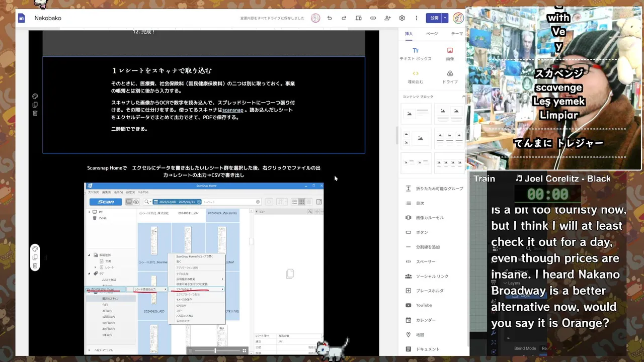644x362 pixels.
Task: Click the collaborator avatar beside the undo button
Action: pyautogui.click(x=315, y=18)
